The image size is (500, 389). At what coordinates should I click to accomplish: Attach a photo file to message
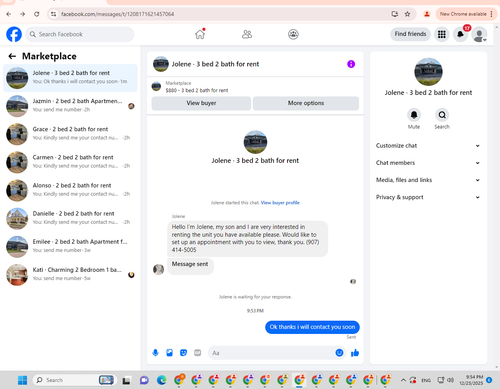tap(169, 353)
